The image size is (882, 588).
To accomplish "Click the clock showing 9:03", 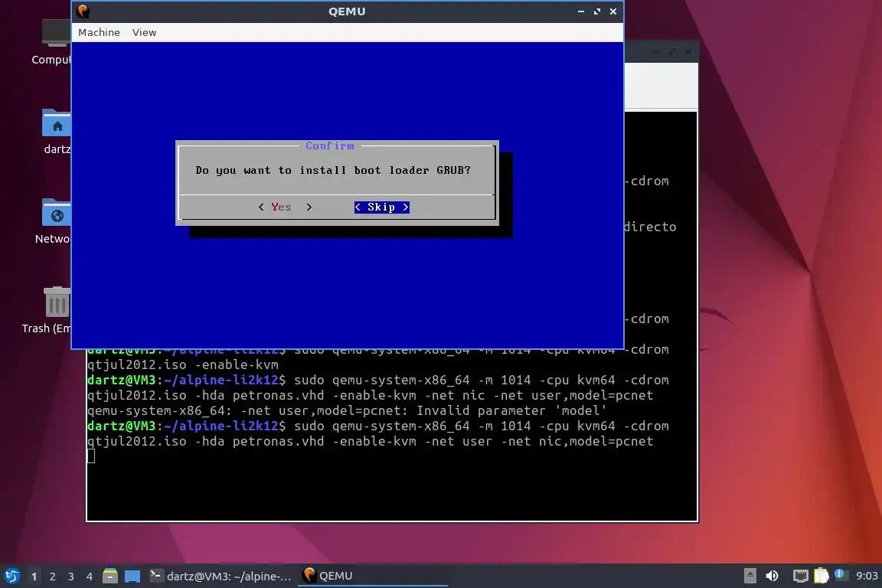I will pyautogui.click(x=867, y=576).
